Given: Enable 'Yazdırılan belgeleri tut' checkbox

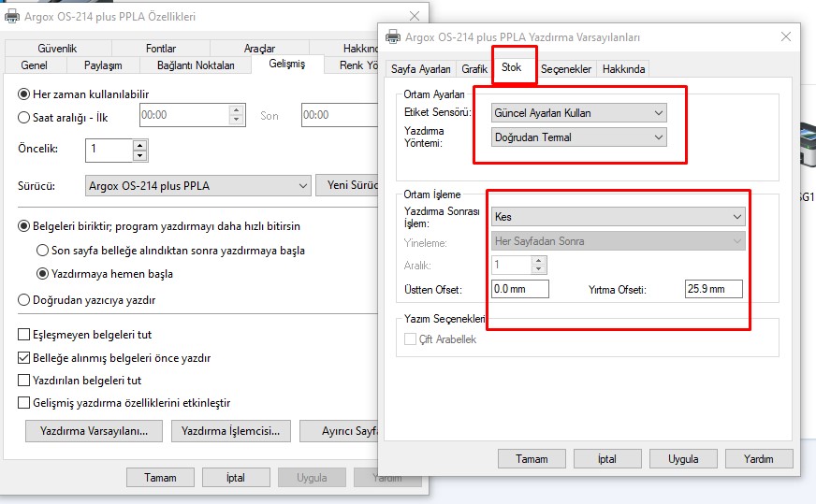Looking at the screenshot, I should tap(23, 381).
